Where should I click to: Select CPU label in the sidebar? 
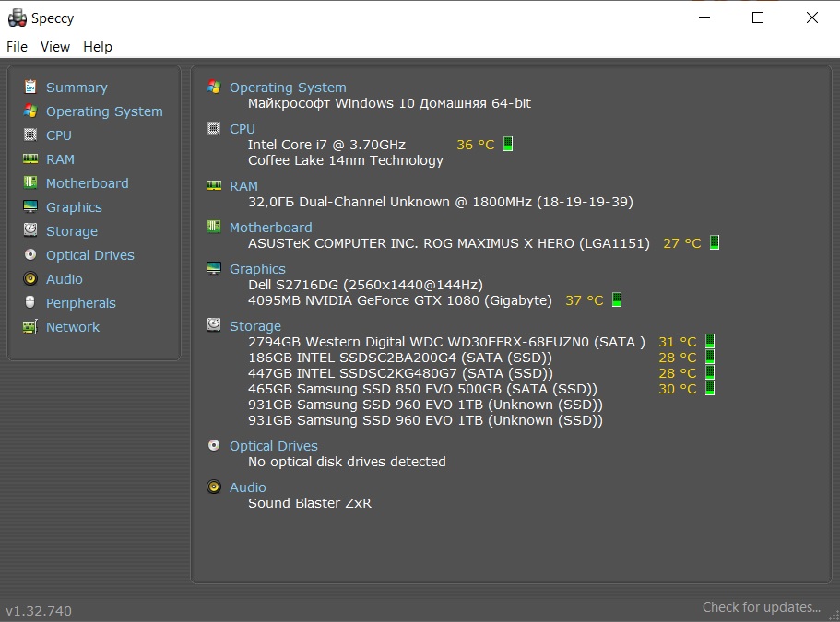(59, 135)
